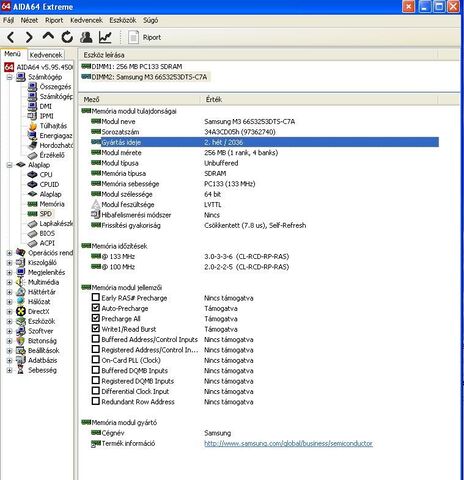Toggle the Auto-Precharge checkbox

click(96, 307)
